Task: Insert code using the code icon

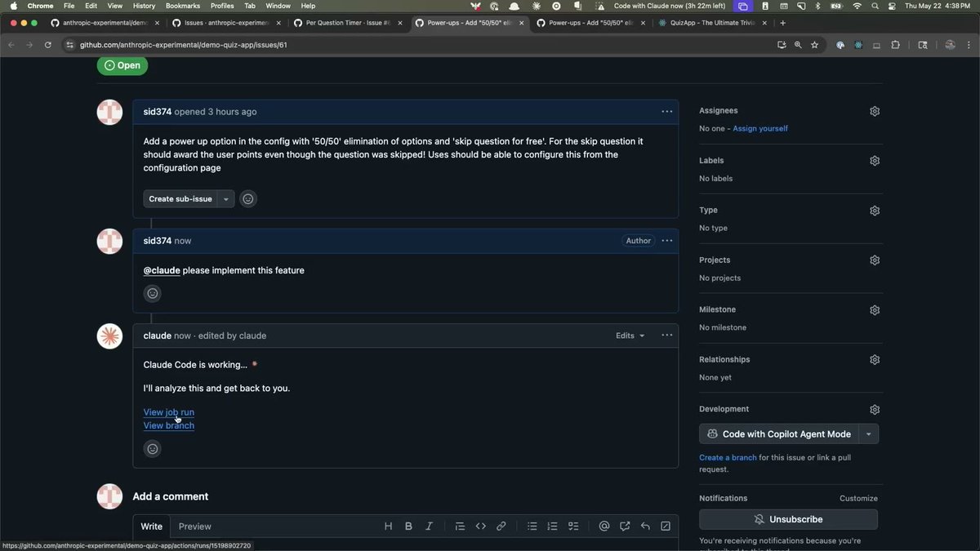Action: 481,527
